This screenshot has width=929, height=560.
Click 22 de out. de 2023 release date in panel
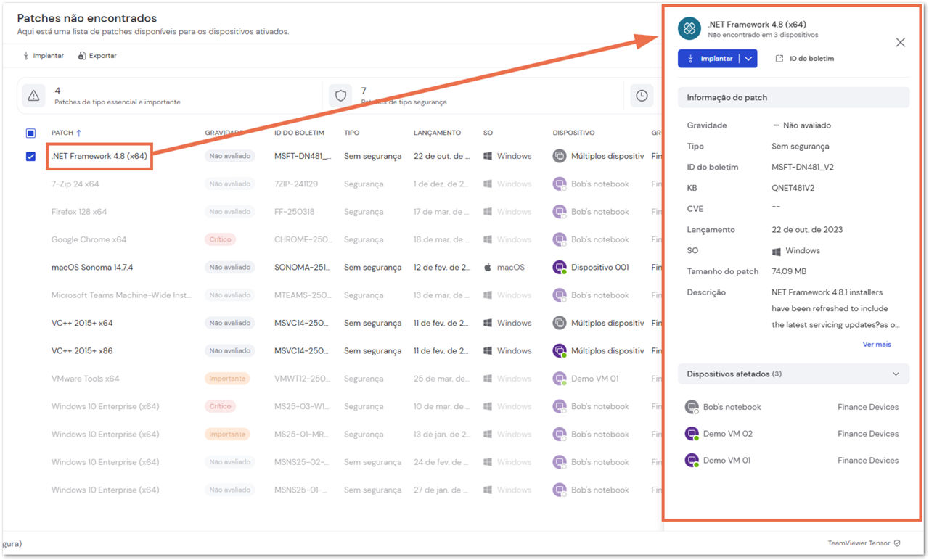pos(807,230)
